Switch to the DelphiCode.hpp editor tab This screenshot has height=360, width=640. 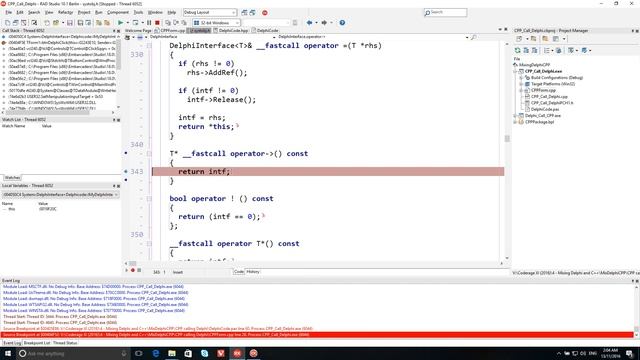231,30
